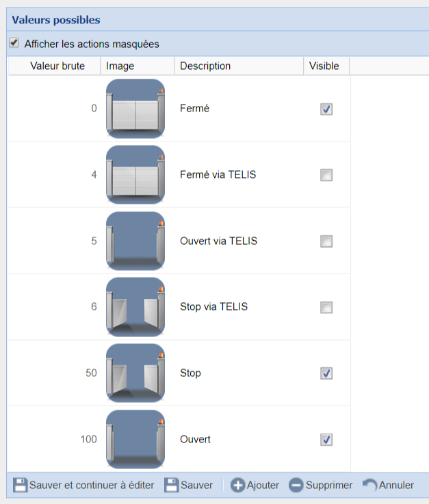Check Visible box for Ouvert via TELIS
The width and height of the screenshot is (429, 504).
point(326,241)
